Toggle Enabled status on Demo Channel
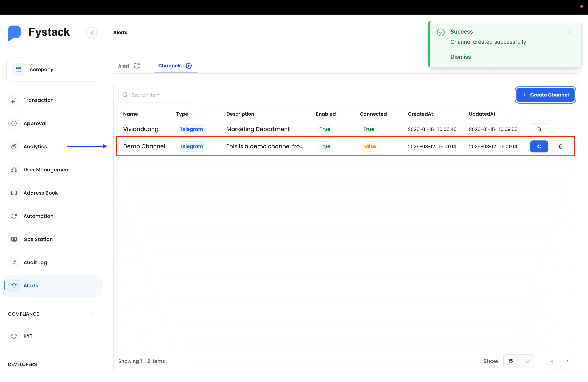The image size is (588, 382). pos(325,146)
